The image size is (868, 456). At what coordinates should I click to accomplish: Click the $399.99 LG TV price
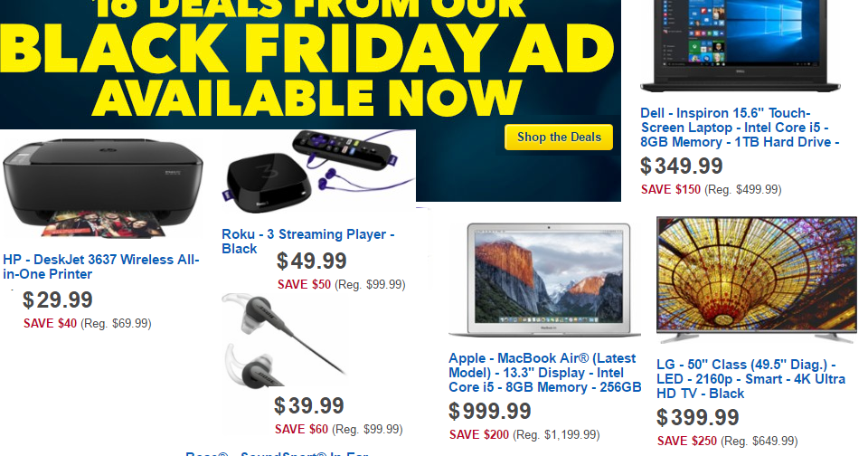coord(698,418)
